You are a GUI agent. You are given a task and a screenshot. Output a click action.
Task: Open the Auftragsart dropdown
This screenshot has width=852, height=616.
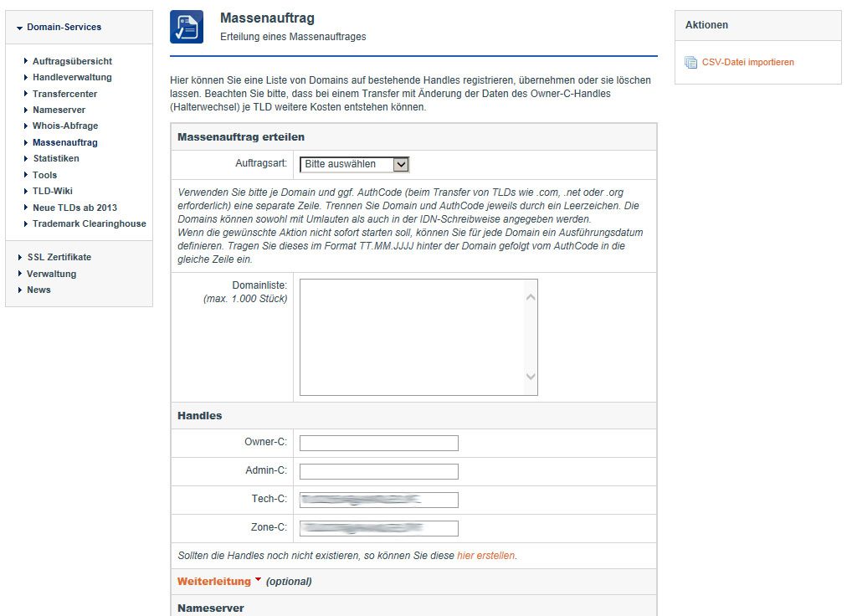coord(354,165)
